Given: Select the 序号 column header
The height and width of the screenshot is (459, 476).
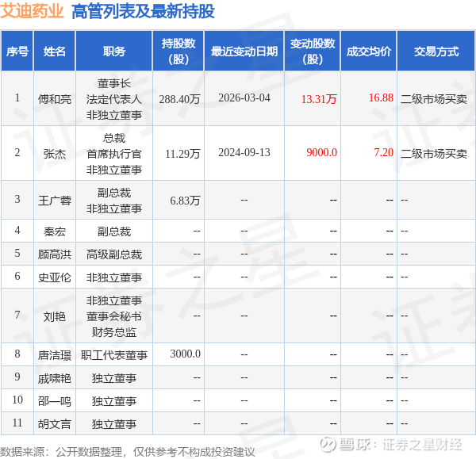Looking at the screenshot, I should pyautogui.click(x=17, y=52).
